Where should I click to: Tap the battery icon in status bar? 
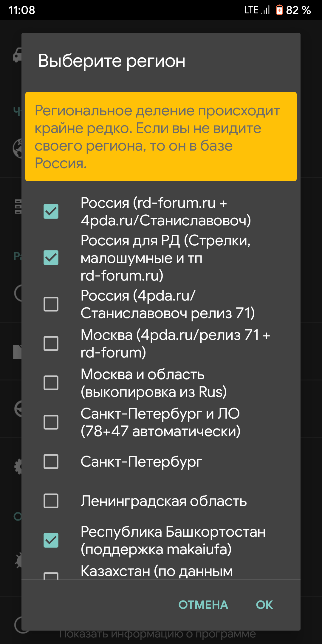click(279, 10)
